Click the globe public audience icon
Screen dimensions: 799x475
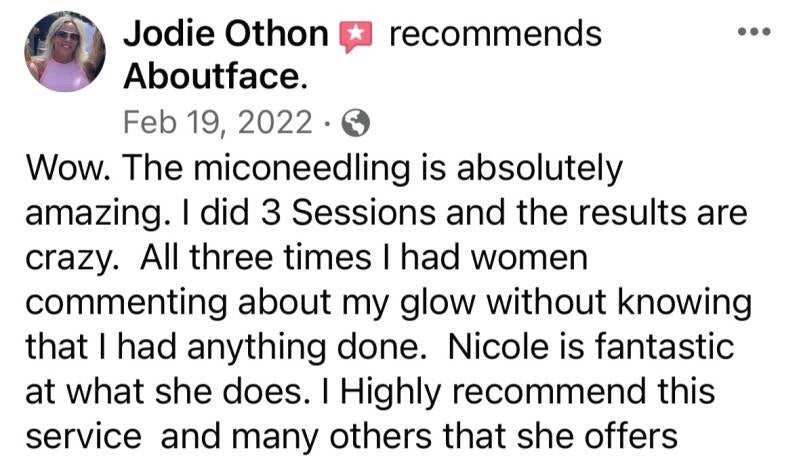(356, 123)
